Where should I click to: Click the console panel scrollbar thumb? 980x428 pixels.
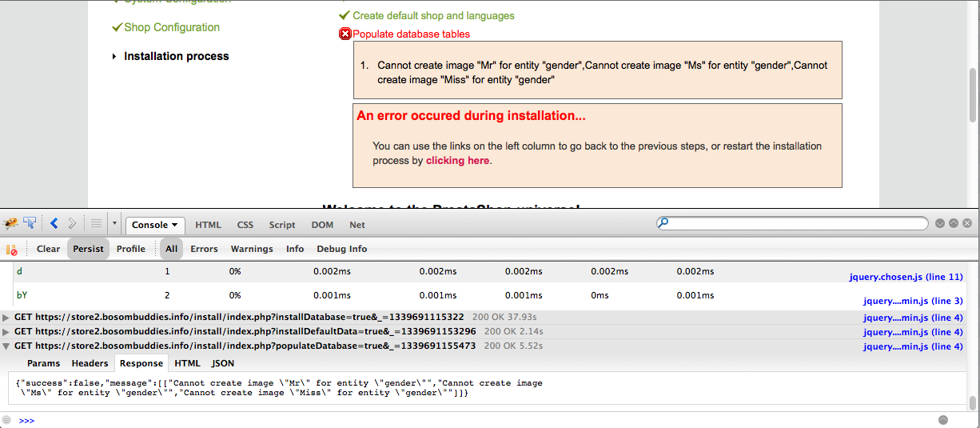click(973, 402)
